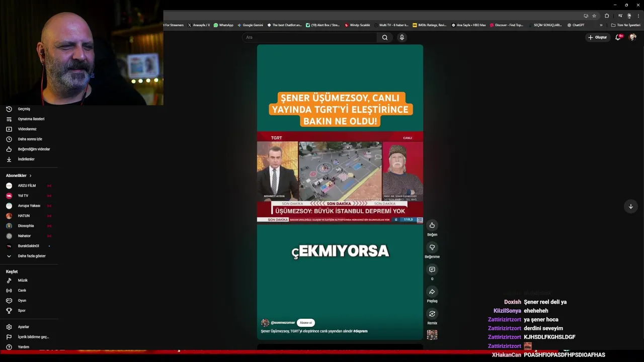Click the search magnifier button
The image size is (644, 362).
385,37
